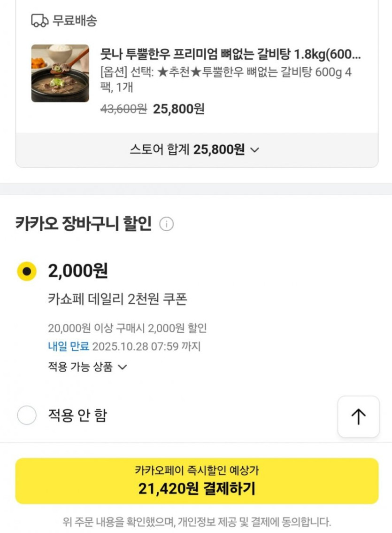Click the 21,420원 결제하기 payment button

click(197, 481)
